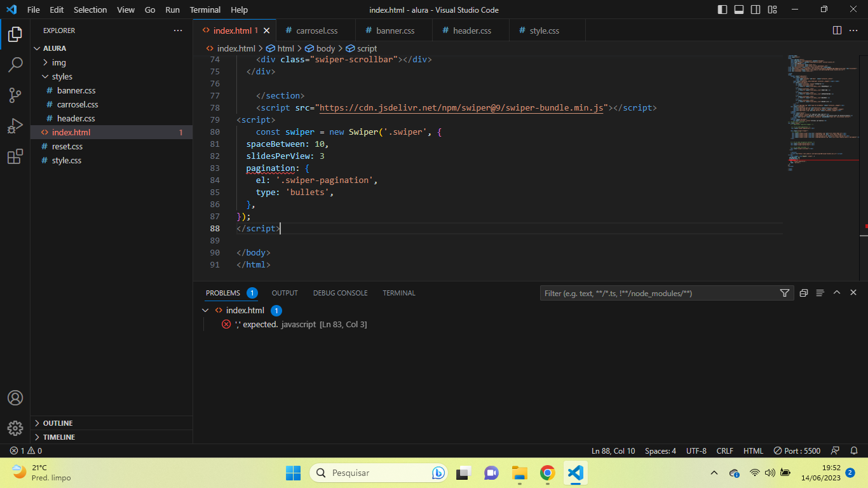Open carrosel.css in explorer tree

click(x=112, y=104)
